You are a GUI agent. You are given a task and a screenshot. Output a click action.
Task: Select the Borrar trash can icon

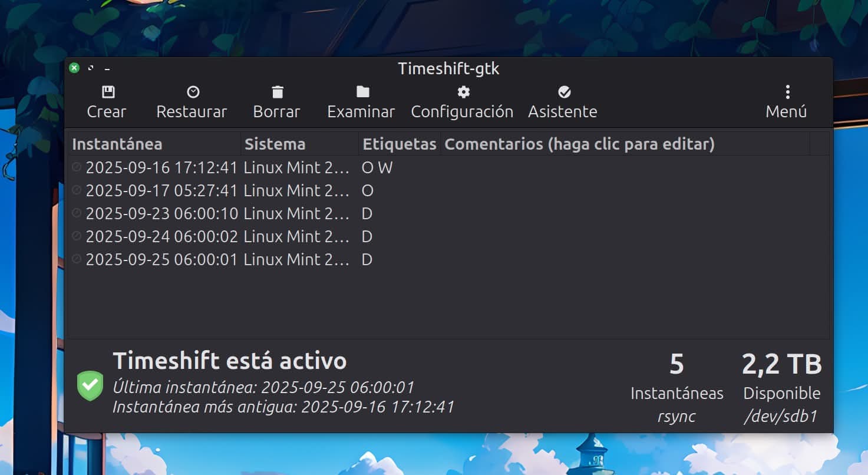[278, 92]
